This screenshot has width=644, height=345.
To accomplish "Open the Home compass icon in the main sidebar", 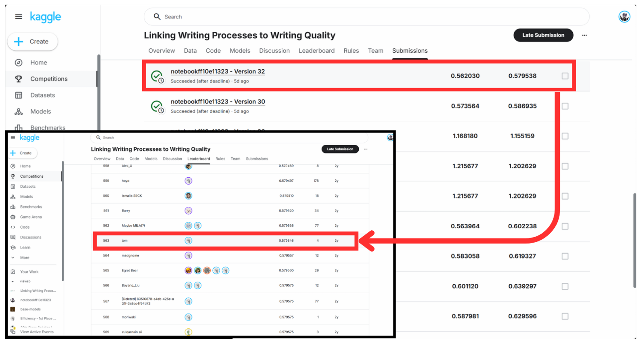I will tap(19, 62).
